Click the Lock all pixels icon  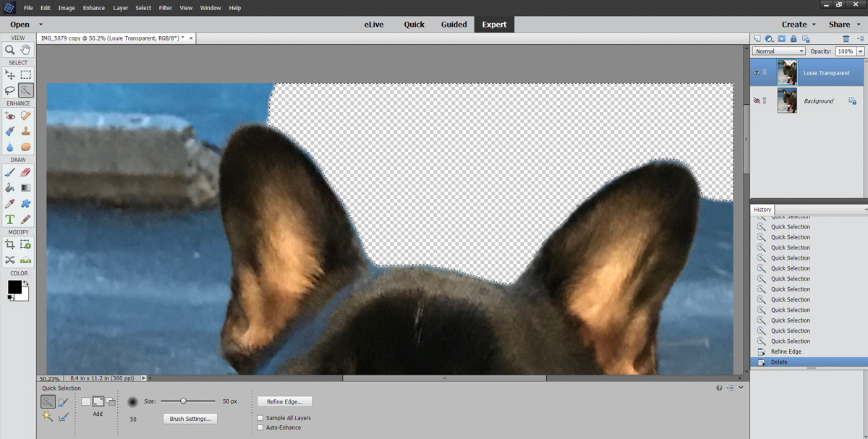click(793, 39)
